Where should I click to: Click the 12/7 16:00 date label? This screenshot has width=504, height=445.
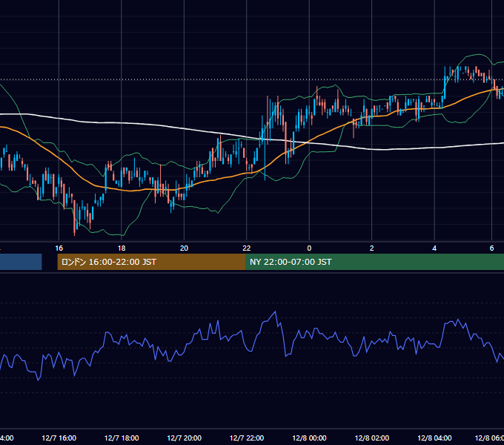[59, 438]
